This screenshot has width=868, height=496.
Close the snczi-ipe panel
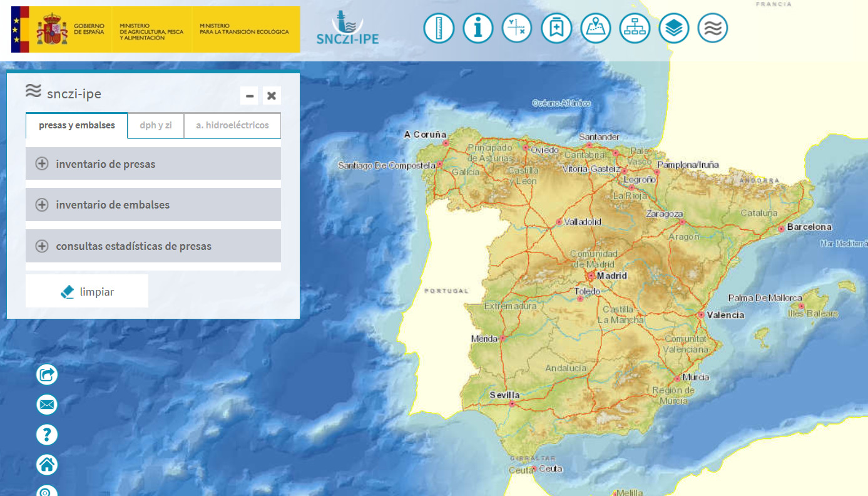click(x=272, y=96)
